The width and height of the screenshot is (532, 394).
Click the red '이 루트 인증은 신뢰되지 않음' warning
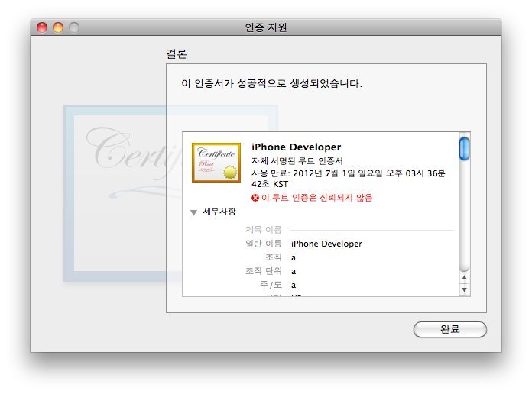(x=317, y=198)
